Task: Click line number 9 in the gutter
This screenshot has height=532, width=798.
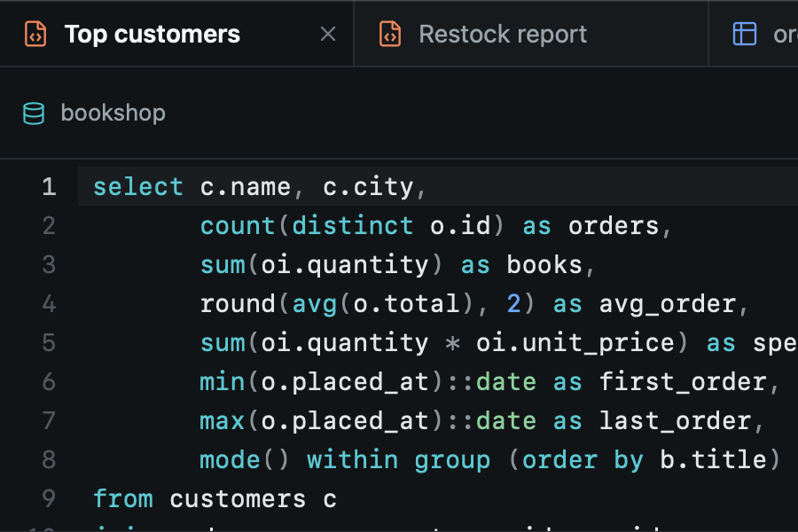Action: coord(49,498)
